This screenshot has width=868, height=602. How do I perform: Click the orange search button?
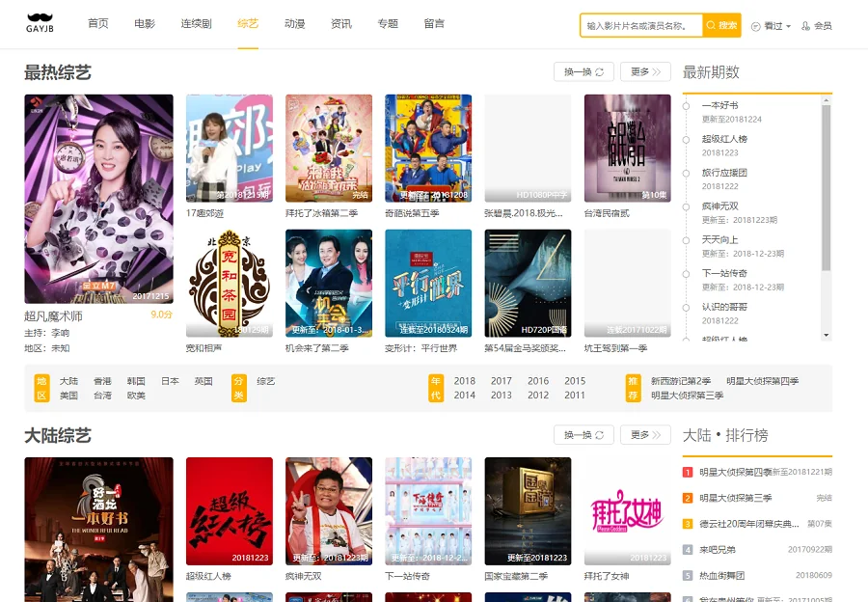pos(721,25)
